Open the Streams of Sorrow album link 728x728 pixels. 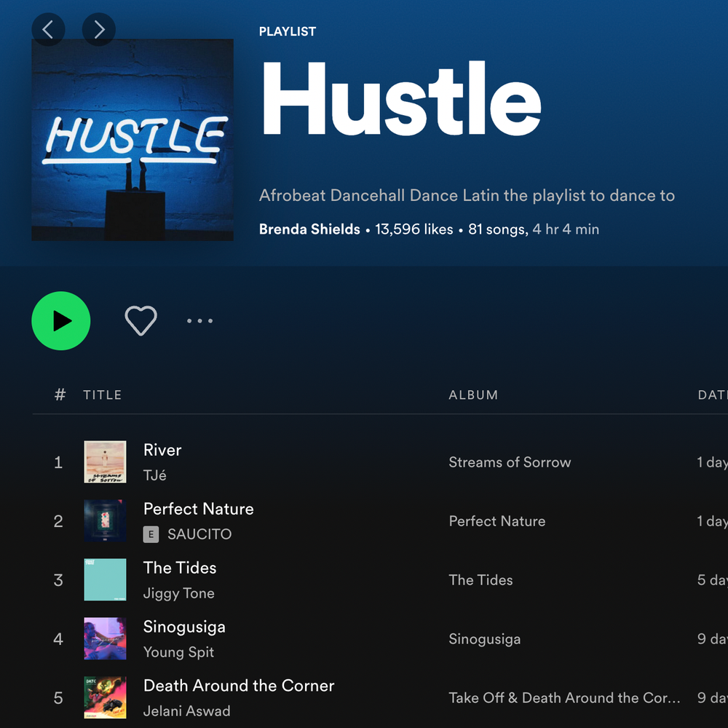point(510,462)
